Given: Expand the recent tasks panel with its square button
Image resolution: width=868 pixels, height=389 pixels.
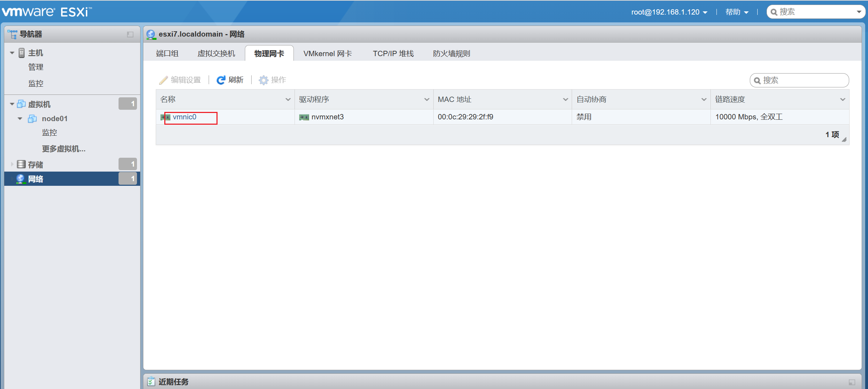Looking at the screenshot, I should click(x=852, y=382).
